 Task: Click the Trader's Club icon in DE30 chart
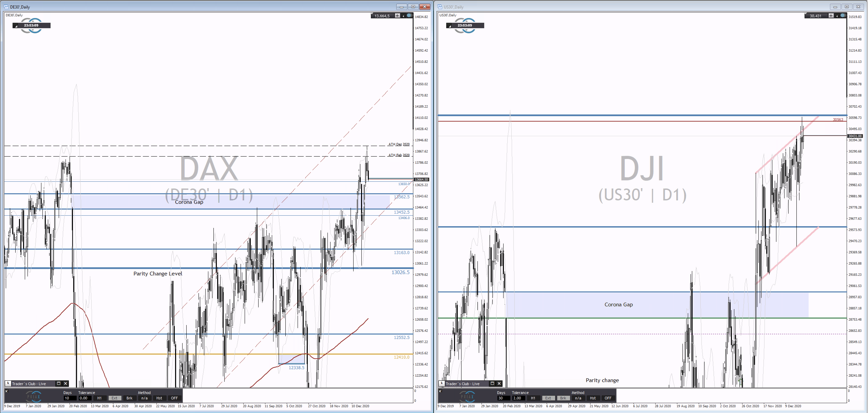[8, 384]
